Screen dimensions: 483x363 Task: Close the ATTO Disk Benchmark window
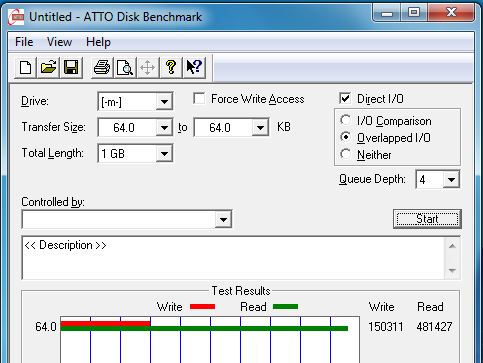[x=451, y=13]
